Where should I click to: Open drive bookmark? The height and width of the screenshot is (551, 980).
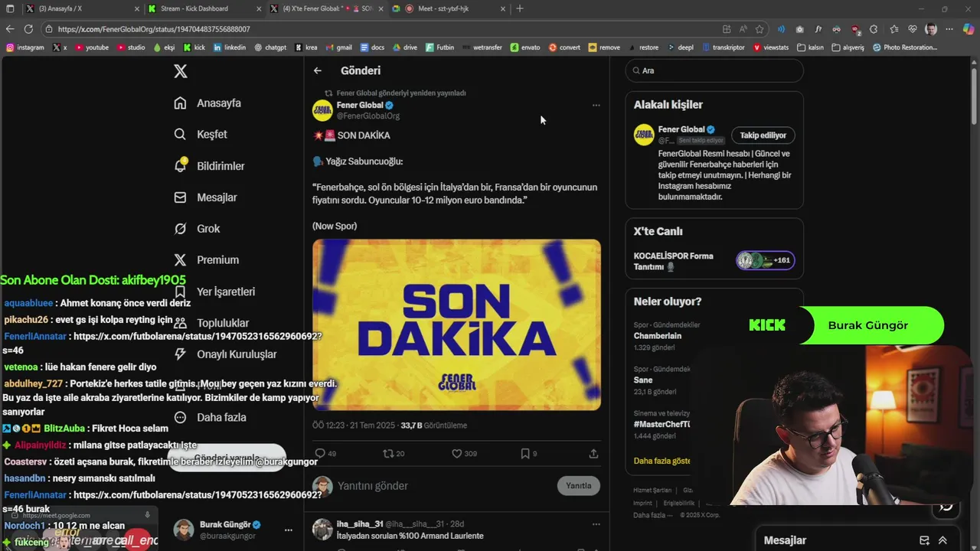coord(405,47)
